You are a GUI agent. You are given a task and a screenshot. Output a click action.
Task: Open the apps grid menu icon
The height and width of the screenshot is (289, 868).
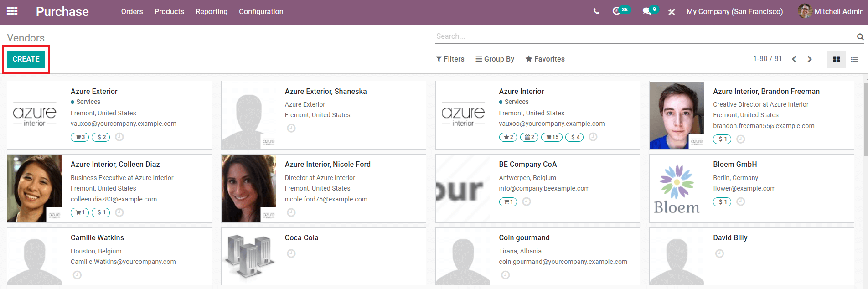(x=12, y=11)
